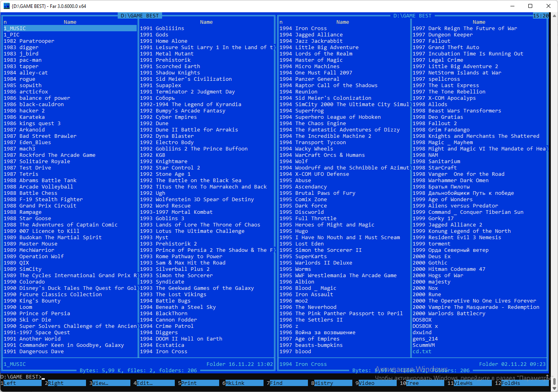Viewport: 558px width, 392px height.
Task: Click the right panel D:\GAME BEST path title
Action: tap(413, 15)
